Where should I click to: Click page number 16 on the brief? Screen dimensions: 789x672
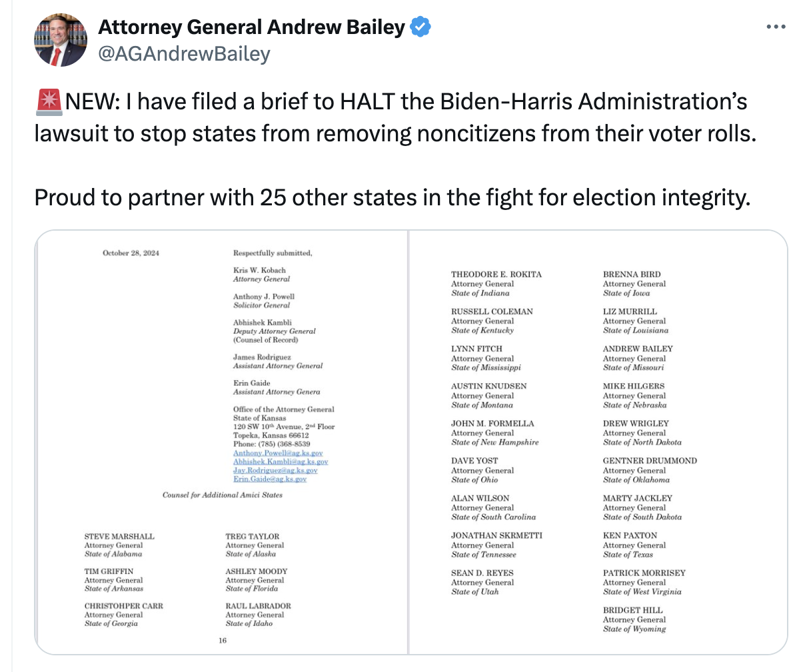tap(223, 641)
